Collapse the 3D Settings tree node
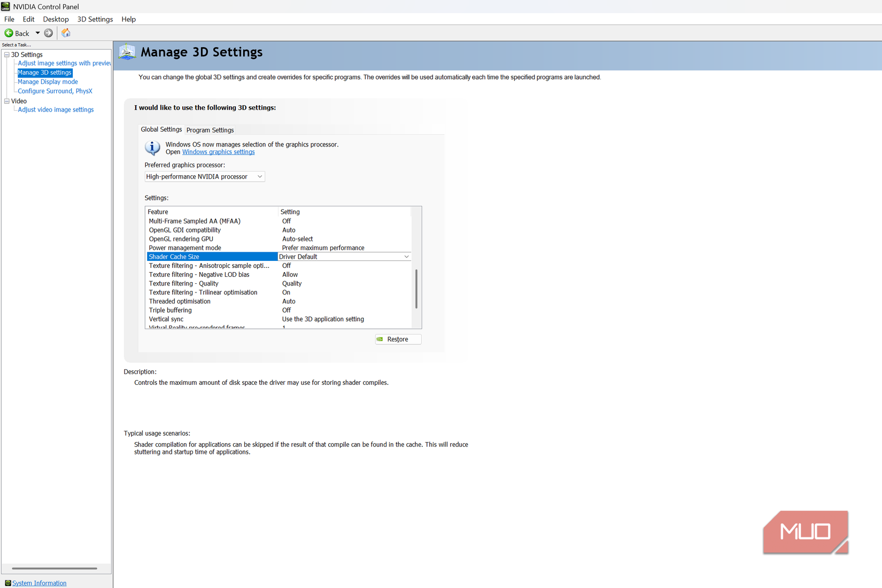 (7, 55)
